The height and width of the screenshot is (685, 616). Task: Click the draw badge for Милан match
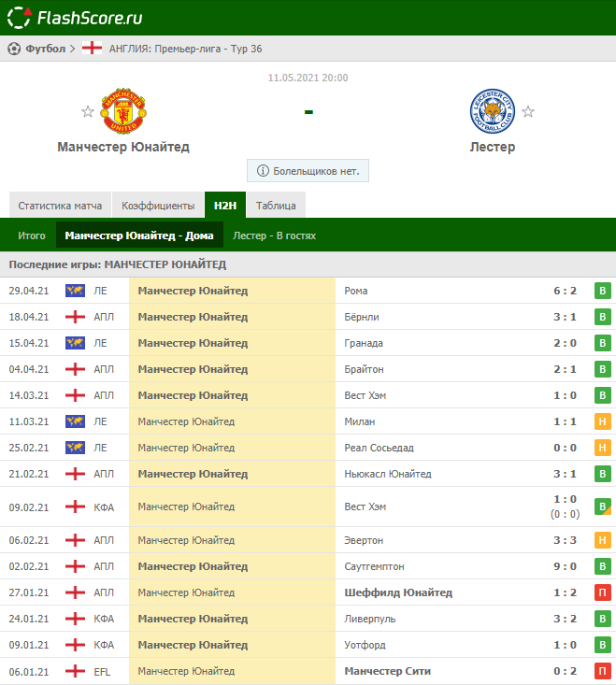point(603,421)
